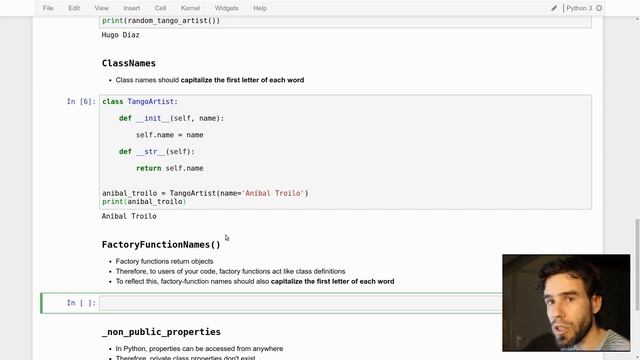The image size is (640, 360).
Task: Click 'properties can be accessed from anywhere' bullet
Action: [x=199, y=349]
